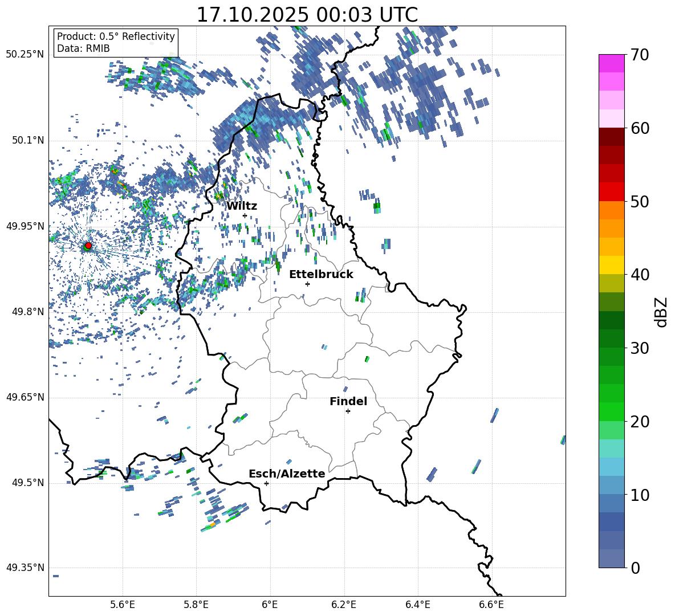Click the Ettelbruck station cross marker

[x=307, y=284]
